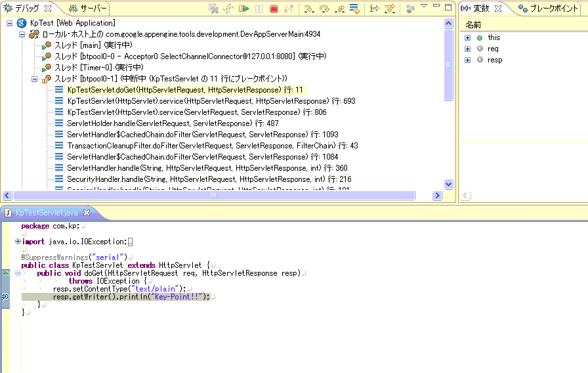This screenshot has width=588, height=373.
Task: Toggle Instruction Stepping Mode icon
Action: [374, 9]
